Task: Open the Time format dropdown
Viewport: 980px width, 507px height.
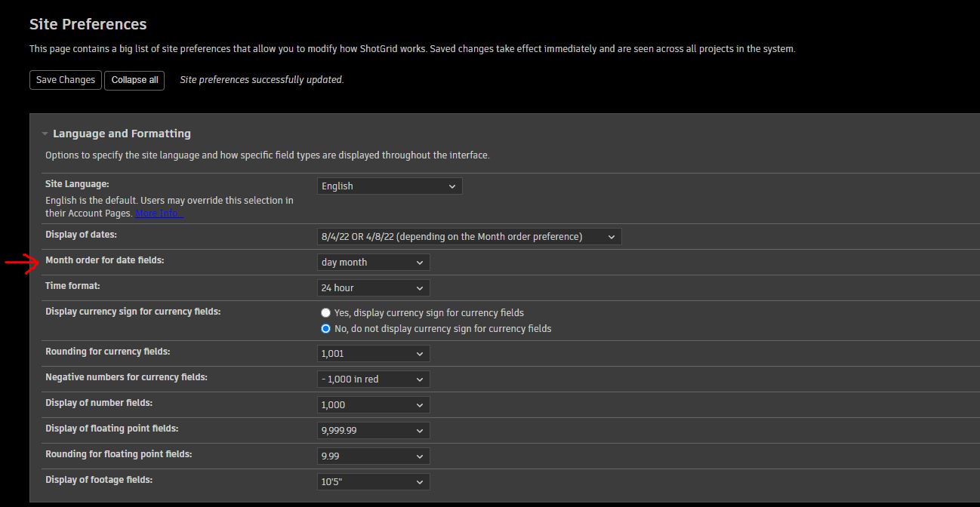Action: 373,288
